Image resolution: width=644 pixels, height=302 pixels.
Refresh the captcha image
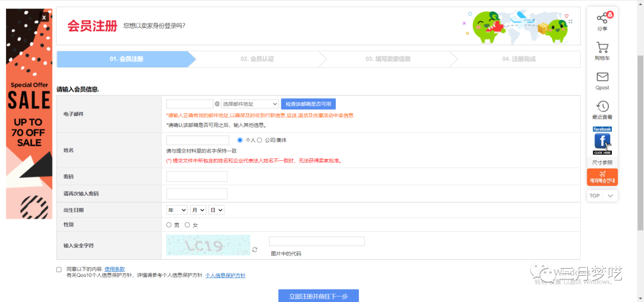(255, 250)
